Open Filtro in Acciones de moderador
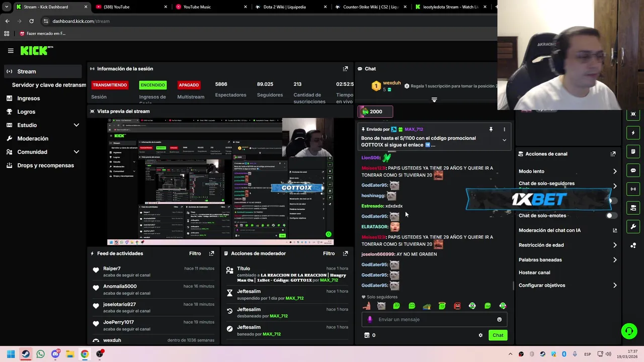 (x=329, y=253)
